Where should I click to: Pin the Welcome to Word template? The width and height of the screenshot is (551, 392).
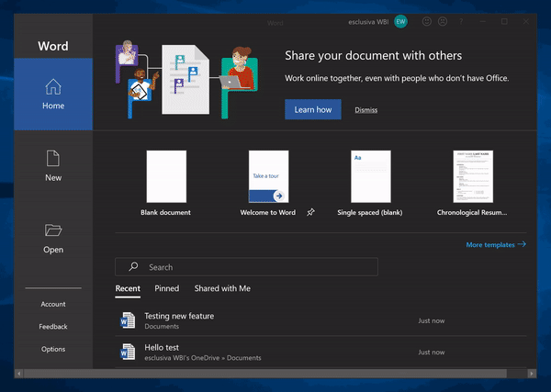[310, 212]
